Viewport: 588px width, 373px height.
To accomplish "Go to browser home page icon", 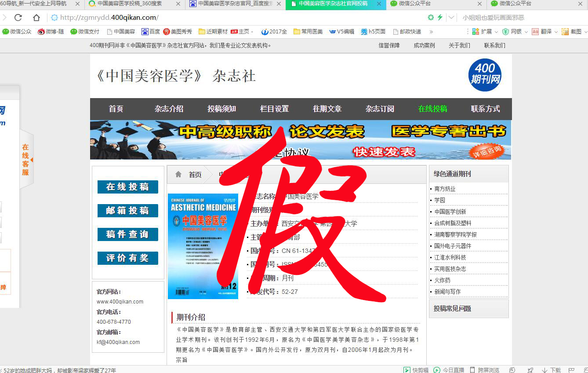I will 36,18.
